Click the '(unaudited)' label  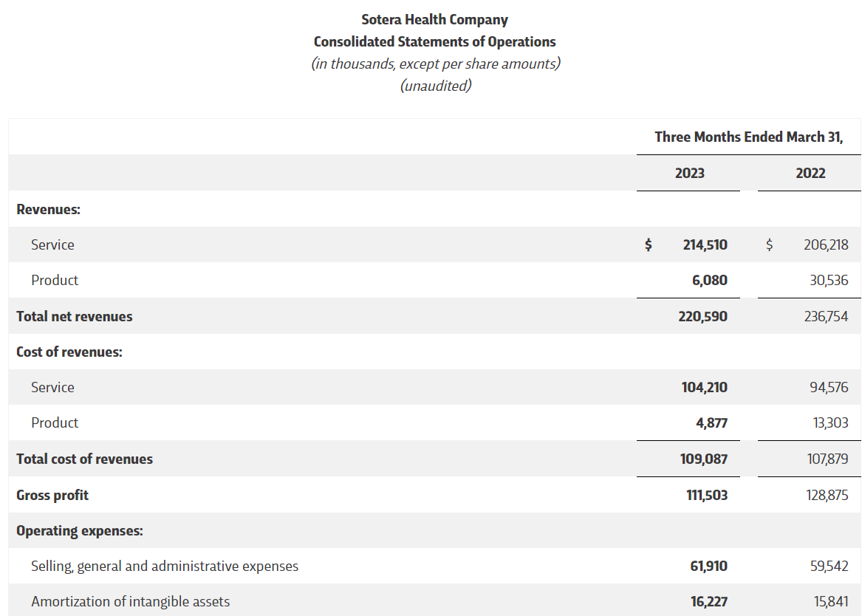coord(435,86)
